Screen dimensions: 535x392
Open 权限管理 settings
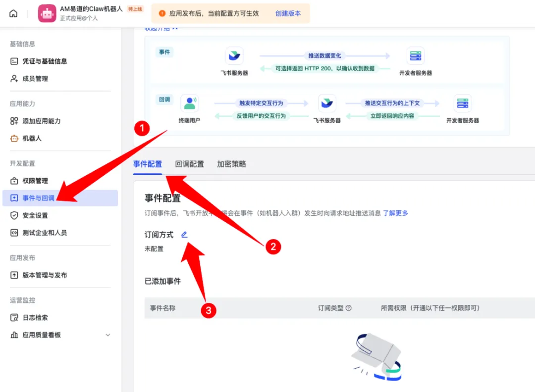click(x=35, y=181)
